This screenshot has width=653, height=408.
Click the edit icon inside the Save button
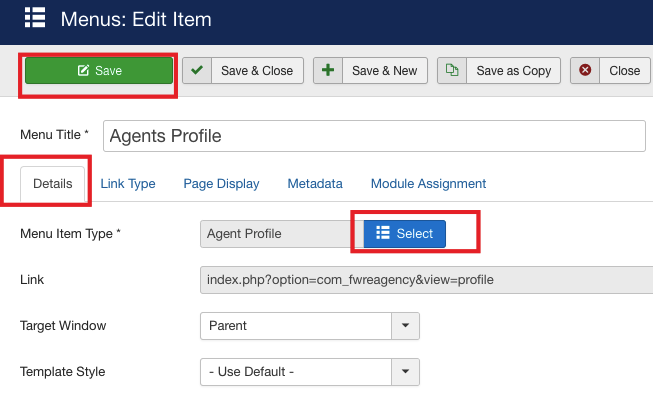pos(82,71)
